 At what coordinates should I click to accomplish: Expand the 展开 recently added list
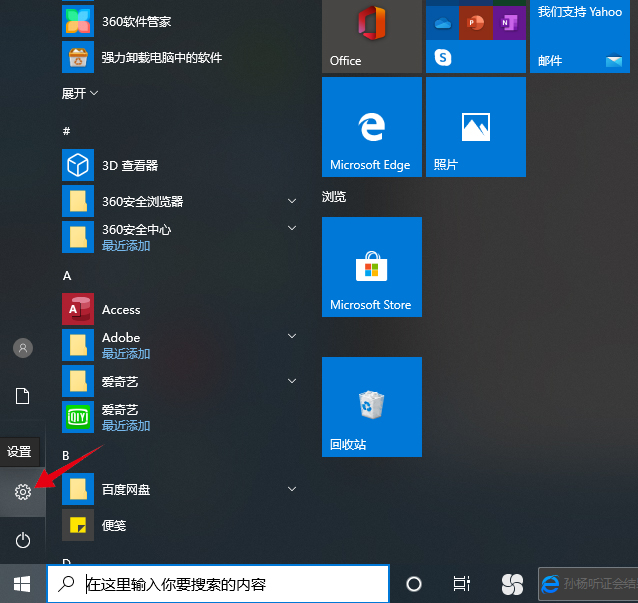tap(80, 93)
